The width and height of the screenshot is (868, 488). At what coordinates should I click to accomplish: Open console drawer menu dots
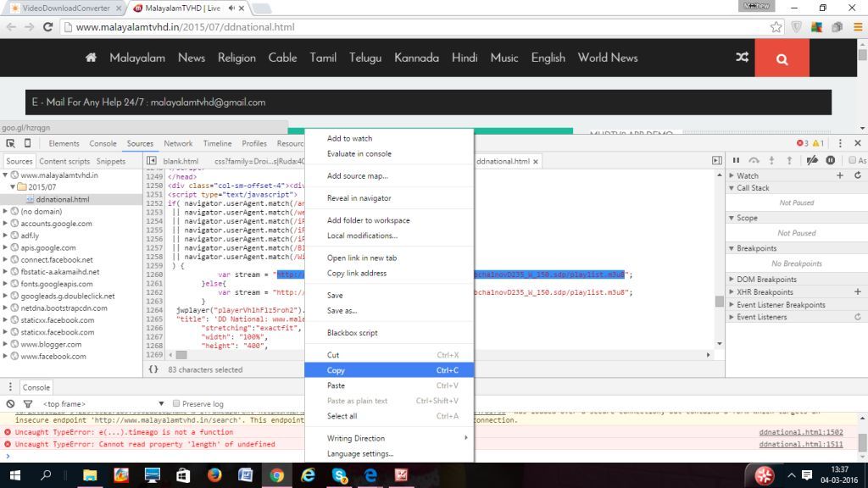pyautogui.click(x=10, y=386)
